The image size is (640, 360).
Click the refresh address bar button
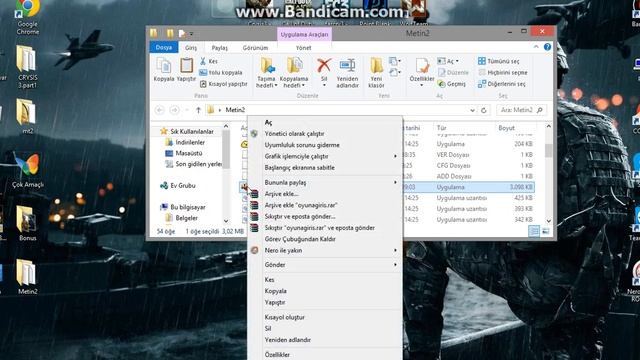484,110
